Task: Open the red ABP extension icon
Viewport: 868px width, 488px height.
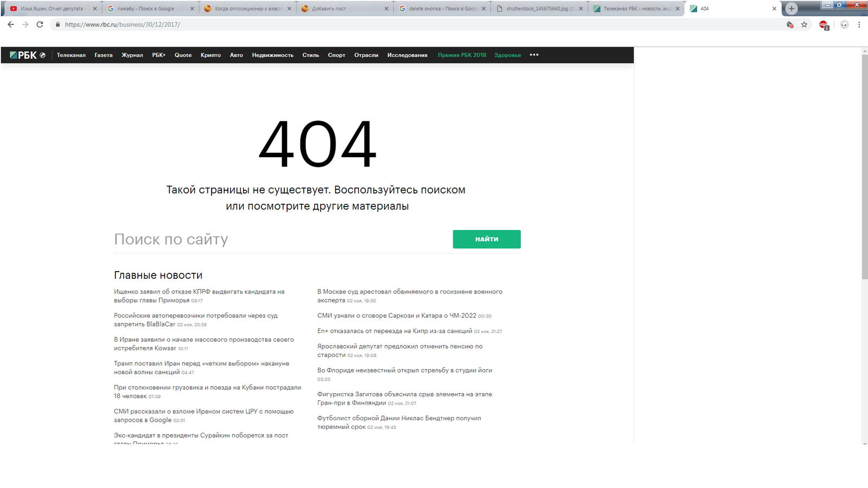Action: coord(824,25)
